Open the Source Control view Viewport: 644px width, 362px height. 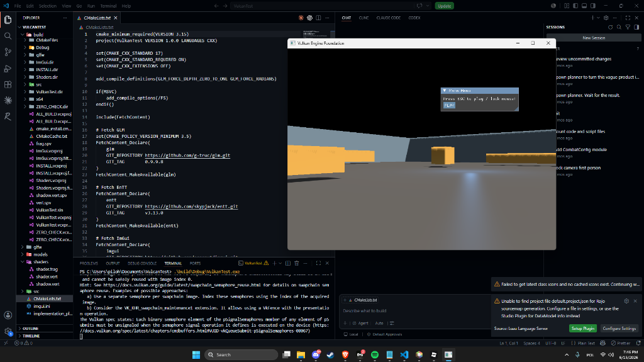point(8,52)
